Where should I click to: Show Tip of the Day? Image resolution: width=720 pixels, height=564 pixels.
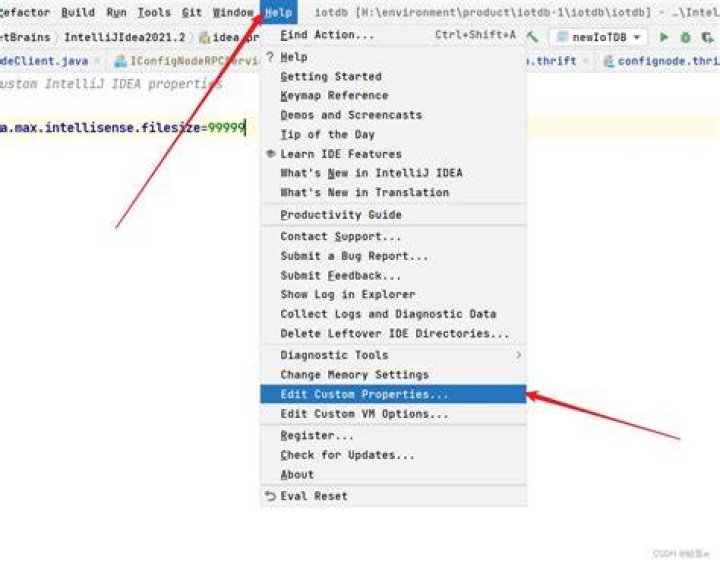[393, 135]
